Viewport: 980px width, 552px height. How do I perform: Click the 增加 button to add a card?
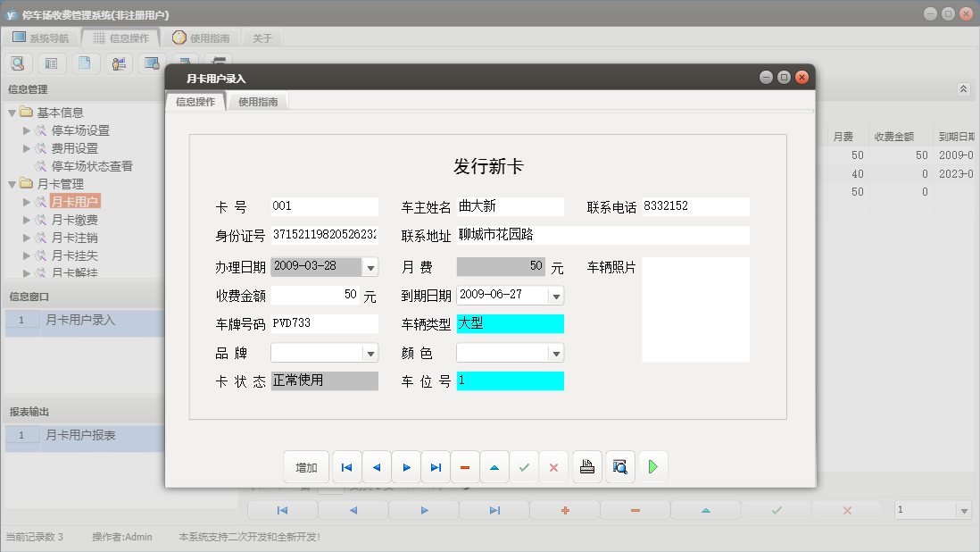click(x=306, y=466)
